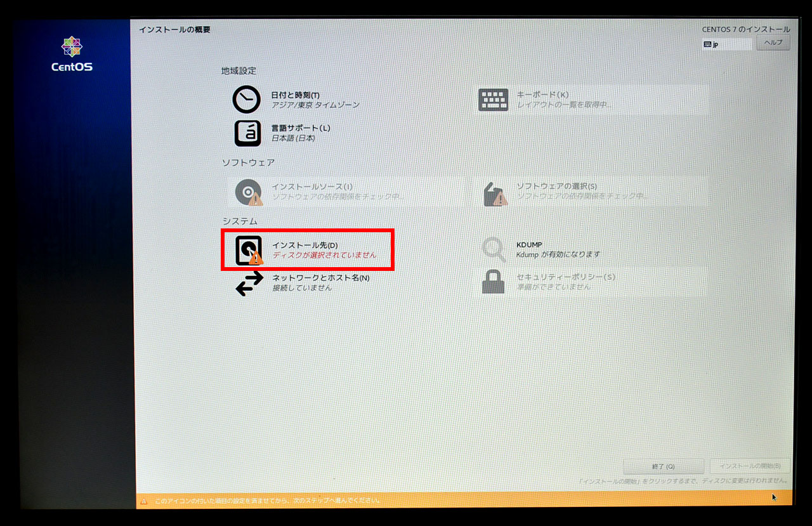Click the warning icon in orange bar

[143, 501]
